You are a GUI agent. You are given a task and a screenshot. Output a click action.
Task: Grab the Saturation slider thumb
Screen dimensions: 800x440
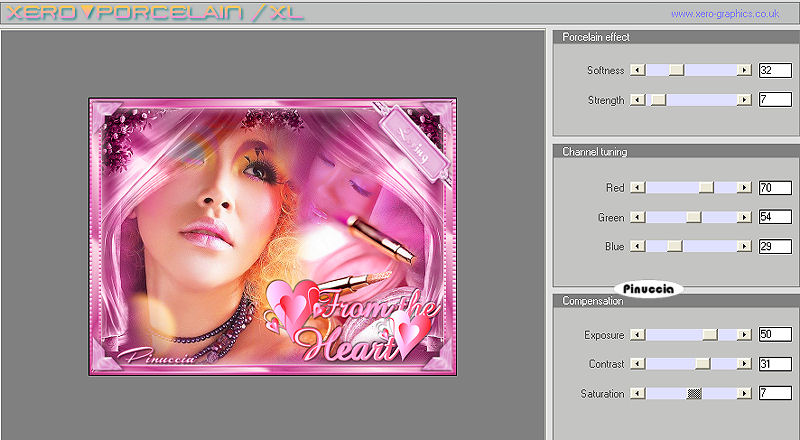click(694, 393)
